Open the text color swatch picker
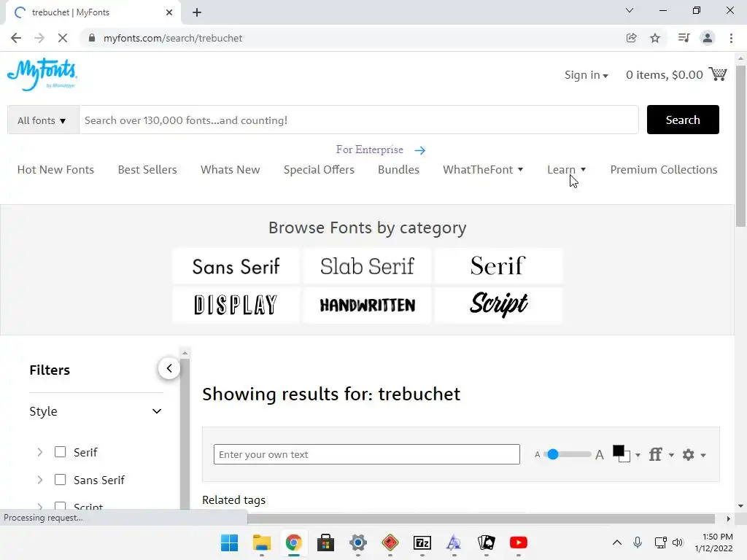This screenshot has width=747, height=560. [622, 454]
